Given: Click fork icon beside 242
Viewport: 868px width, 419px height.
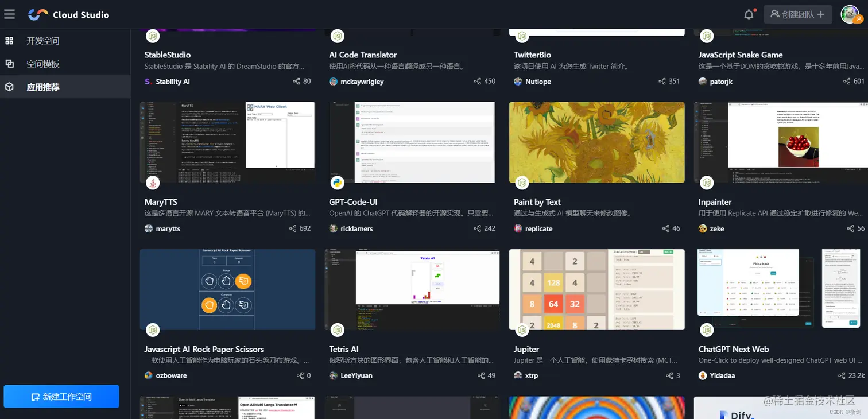Looking at the screenshot, I should pos(478,228).
